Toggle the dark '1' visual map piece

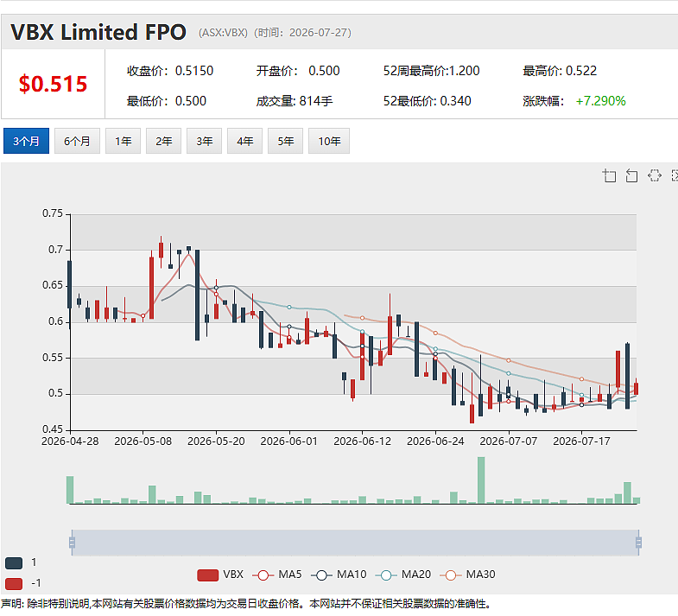click(x=14, y=562)
